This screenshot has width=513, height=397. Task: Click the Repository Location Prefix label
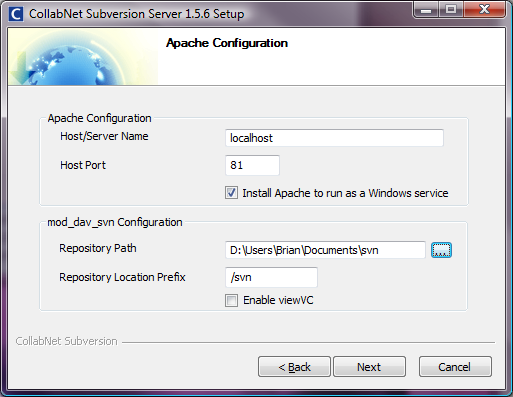tap(122, 277)
